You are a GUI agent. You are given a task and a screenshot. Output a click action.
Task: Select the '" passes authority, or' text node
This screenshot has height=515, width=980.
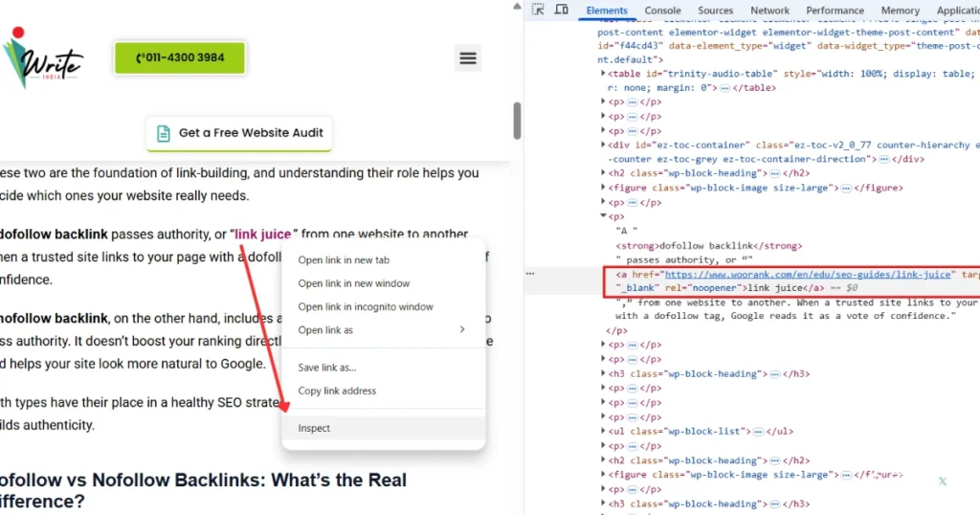[x=684, y=260]
